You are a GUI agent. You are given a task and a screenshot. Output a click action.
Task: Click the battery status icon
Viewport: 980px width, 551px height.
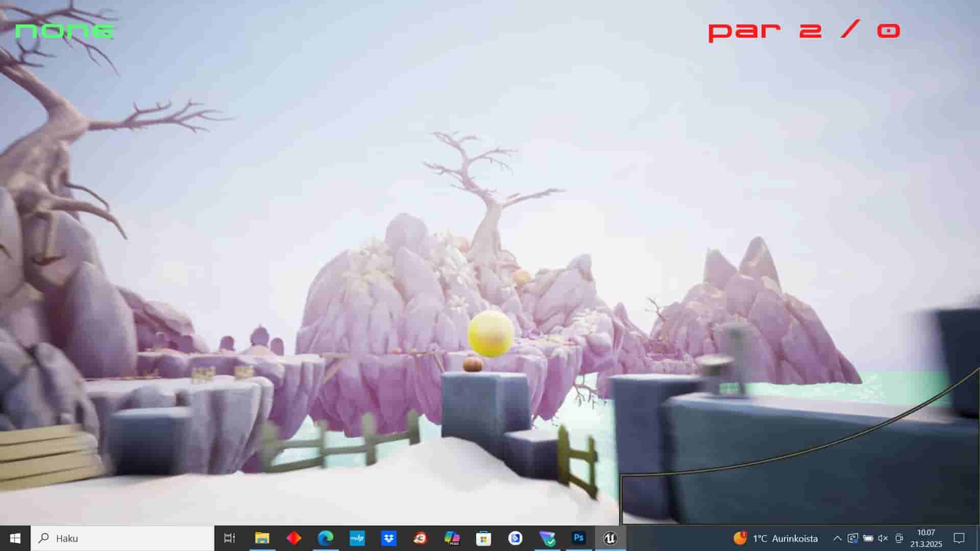coord(868,538)
